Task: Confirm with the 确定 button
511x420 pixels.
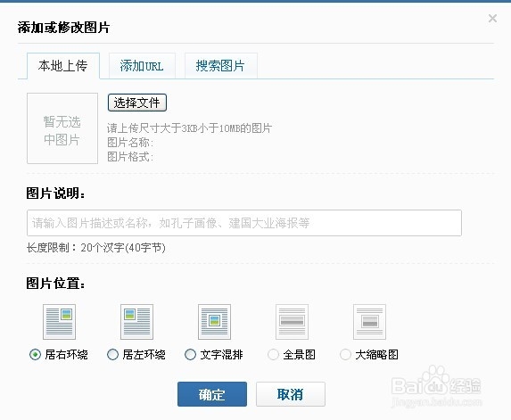Action: tap(212, 394)
